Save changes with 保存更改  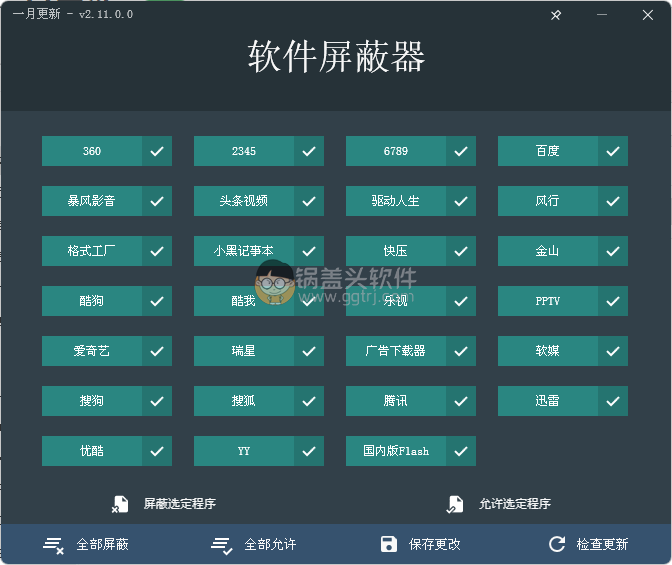click(x=421, y=544)
